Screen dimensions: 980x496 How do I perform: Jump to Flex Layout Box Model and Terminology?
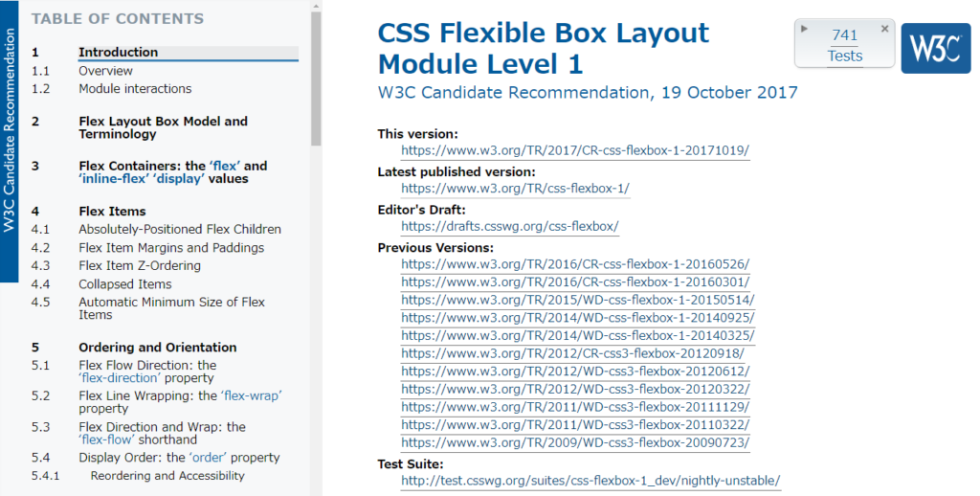(163, 127)
